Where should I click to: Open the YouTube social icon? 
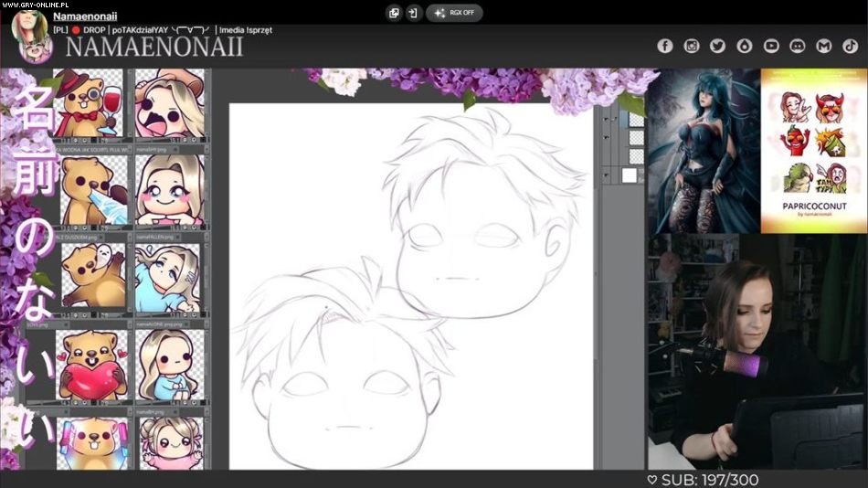coord(771,46)
